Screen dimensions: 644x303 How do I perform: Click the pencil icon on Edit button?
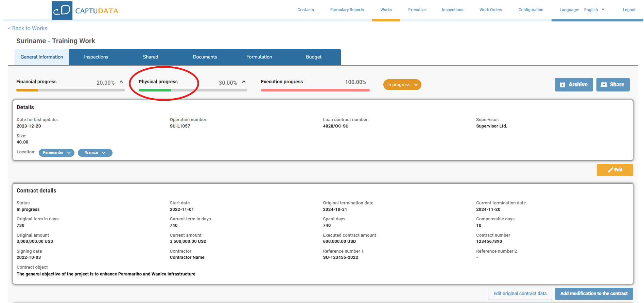(610, 170)
